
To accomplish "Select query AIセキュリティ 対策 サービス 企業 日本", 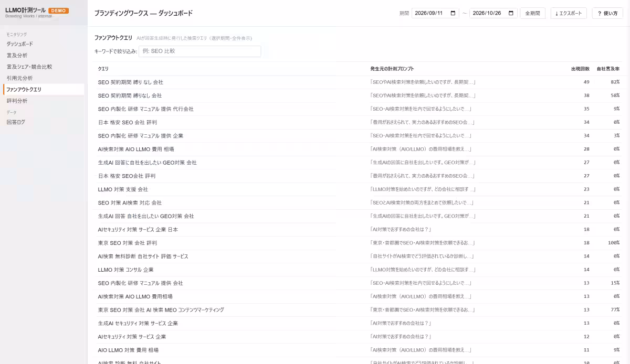I will 138,229.
